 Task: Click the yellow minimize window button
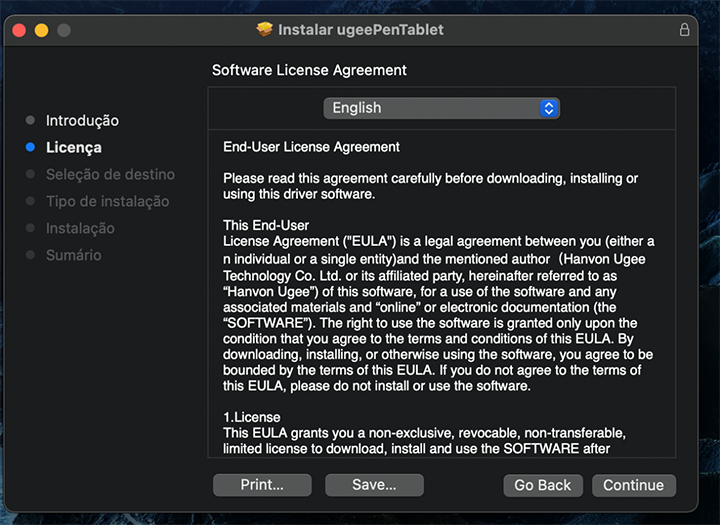coord(42,30)
